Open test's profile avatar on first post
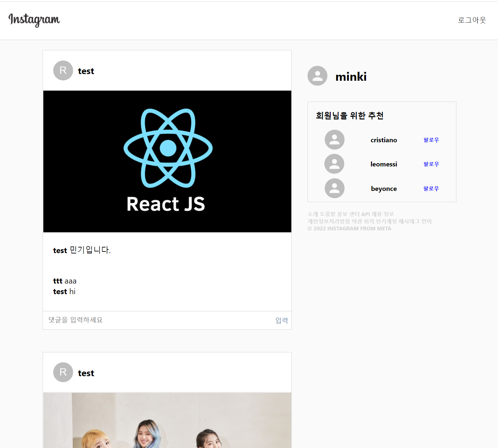The width and height of the screenshot is (498, 448). (x=63, y=70)
